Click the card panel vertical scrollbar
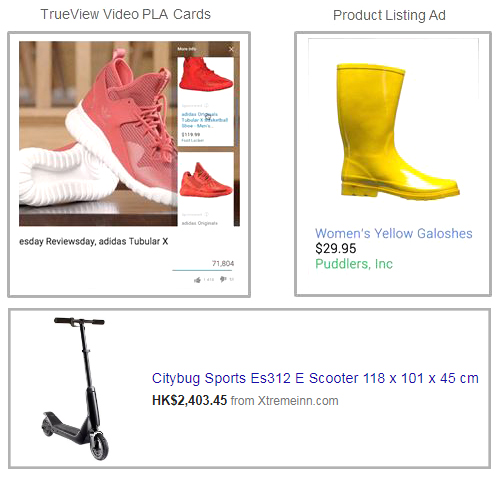Screen dimensions: 499x479 237,120
